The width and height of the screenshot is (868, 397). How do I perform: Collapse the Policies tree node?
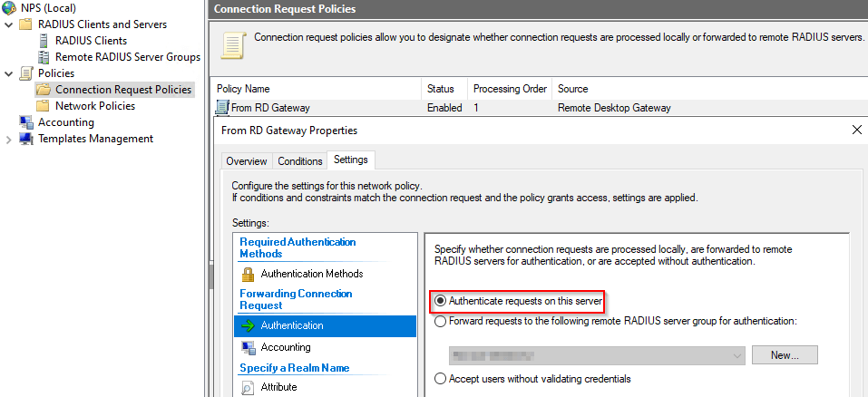coord(9,73)
